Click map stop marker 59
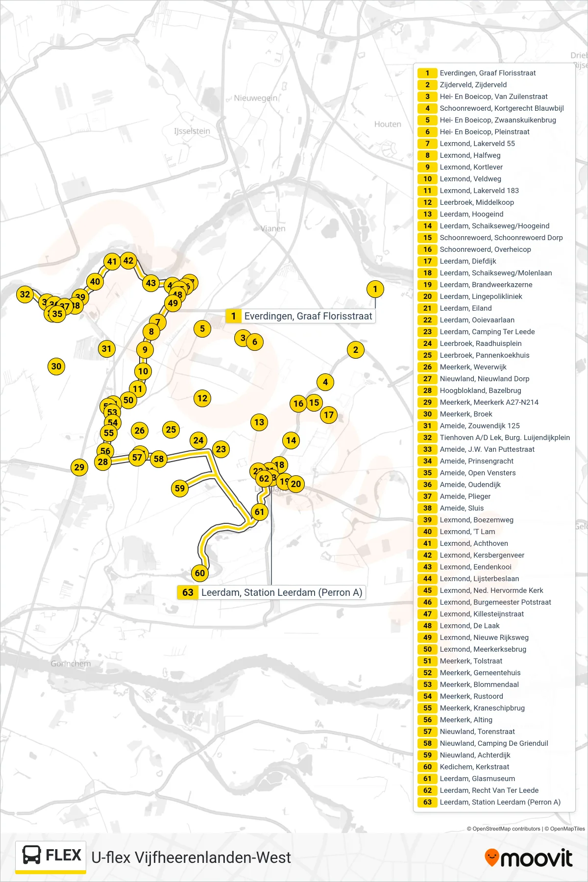This screenshot has width=588, height=882. pyautogui.click(x=180, y=488)
